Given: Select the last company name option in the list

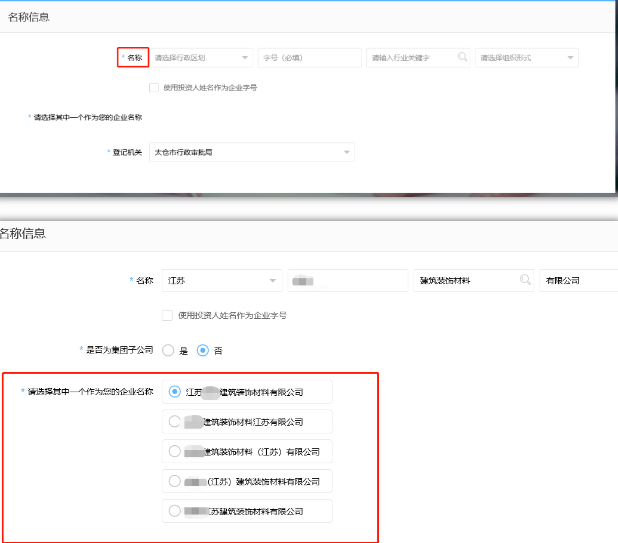Looking at the screenshot, I should 176,511.
